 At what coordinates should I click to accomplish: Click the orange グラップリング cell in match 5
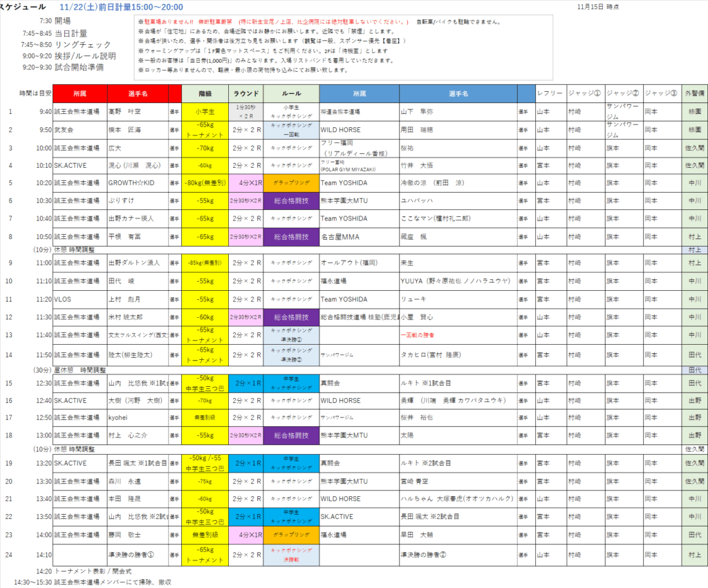(x=290, y=183)
